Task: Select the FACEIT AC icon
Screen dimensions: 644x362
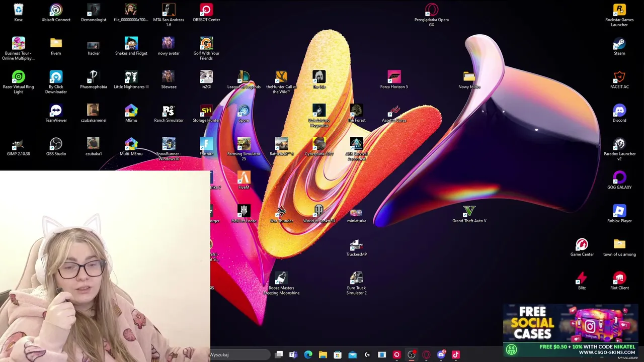Action: 619,80
